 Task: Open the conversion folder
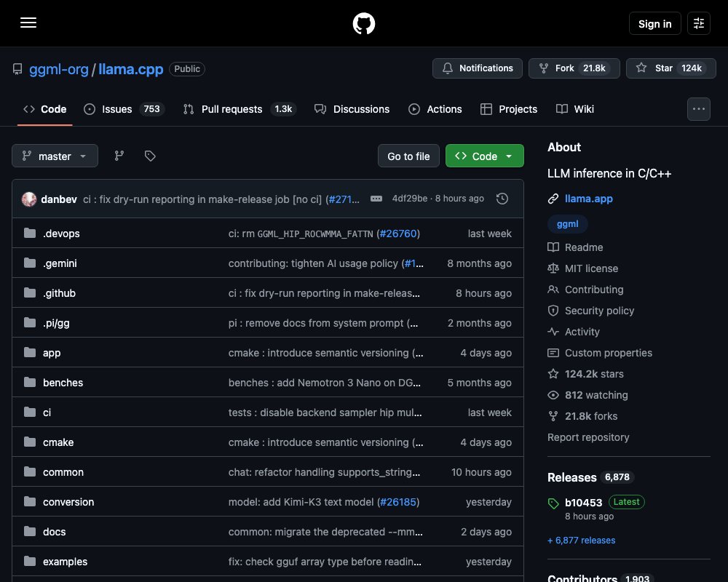tap(68, 502)
